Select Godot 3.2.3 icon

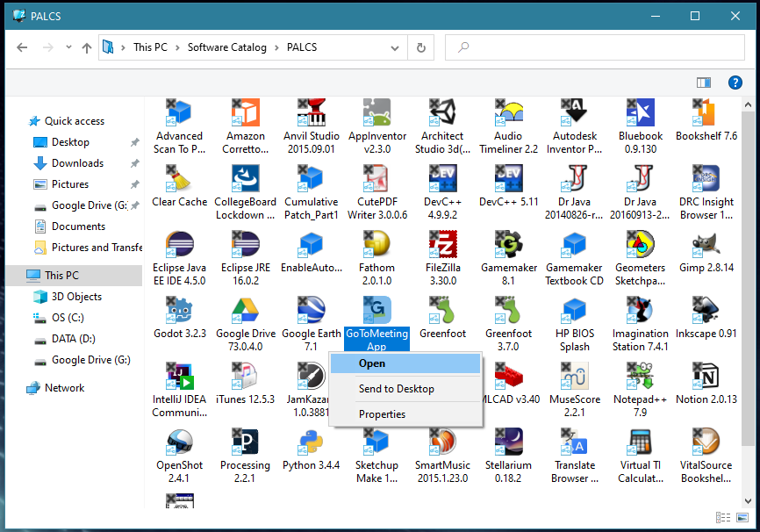(179, 311)
